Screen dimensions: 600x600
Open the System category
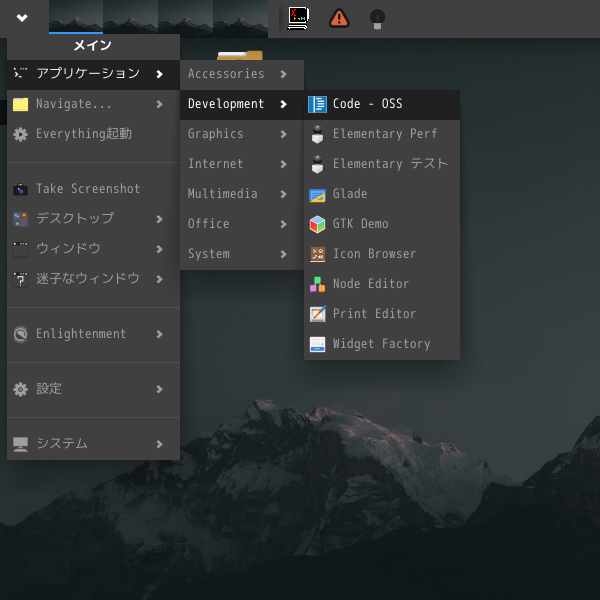pyautogui.click(x=242, y=254)
